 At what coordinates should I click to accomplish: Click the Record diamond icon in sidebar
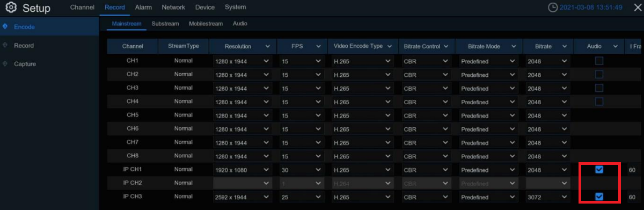(x=5, y=45)
